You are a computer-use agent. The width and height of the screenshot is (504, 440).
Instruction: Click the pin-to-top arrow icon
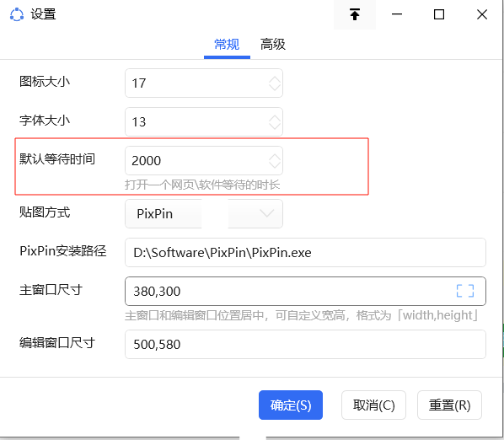[355, 14]
